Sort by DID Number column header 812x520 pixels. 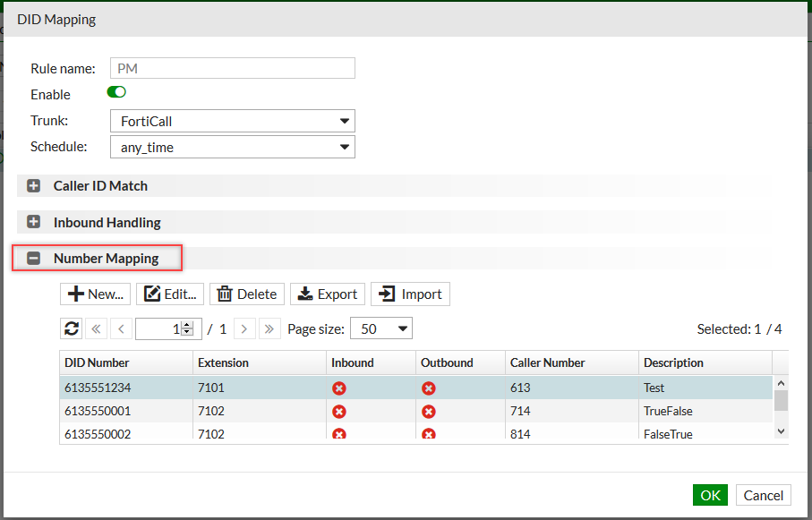pos(126,362)
